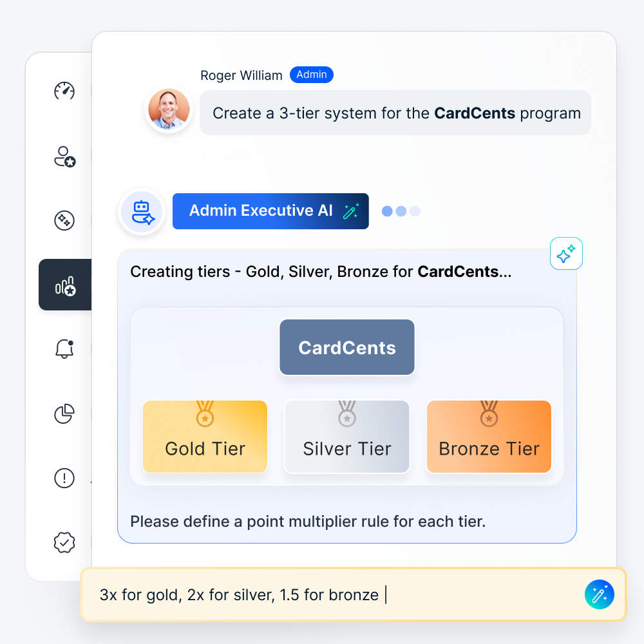Open the user with star sidebar icon
This screenshot has height=644, width=644.
[64, 156]
